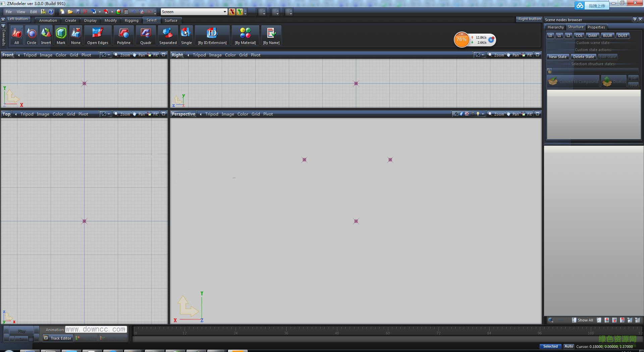Select the Separated tool

(x=168, y=36)
